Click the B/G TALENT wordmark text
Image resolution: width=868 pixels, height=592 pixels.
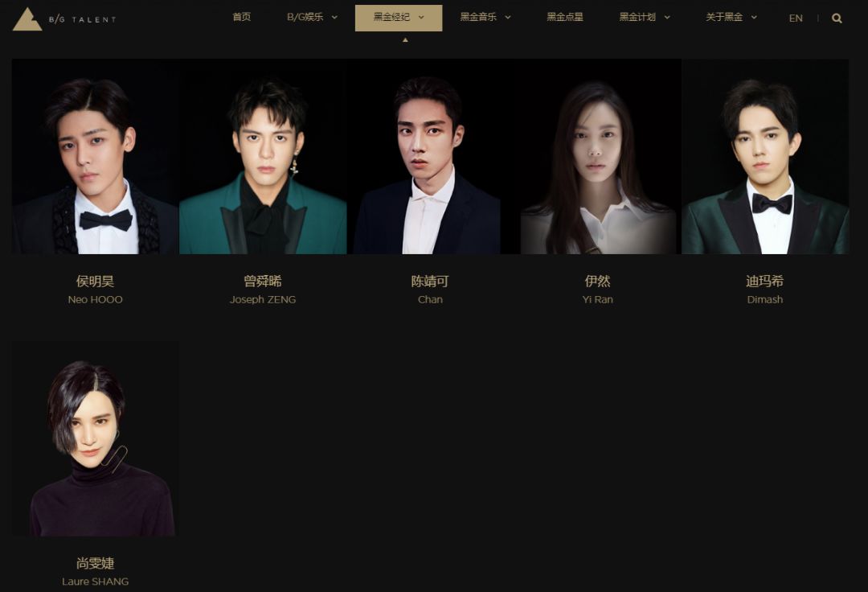click(83, 19)
